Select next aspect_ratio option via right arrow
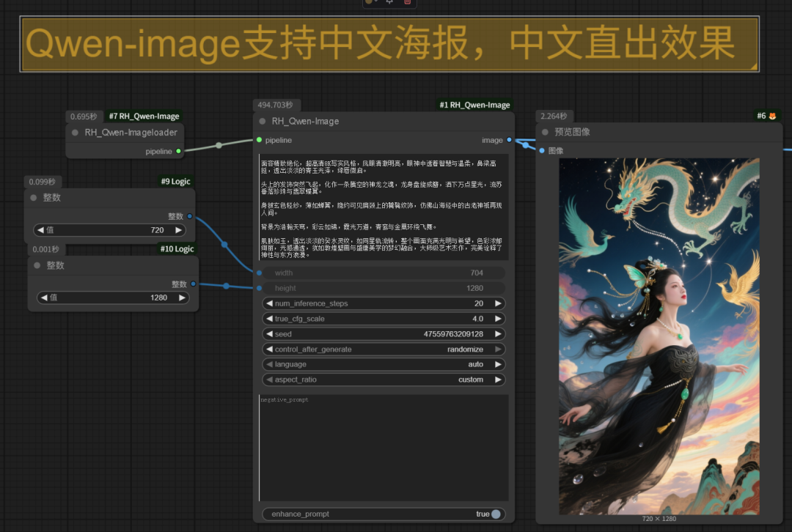Image resolution: width=792 pixels, height=532 pixels. tap(498, 379)
